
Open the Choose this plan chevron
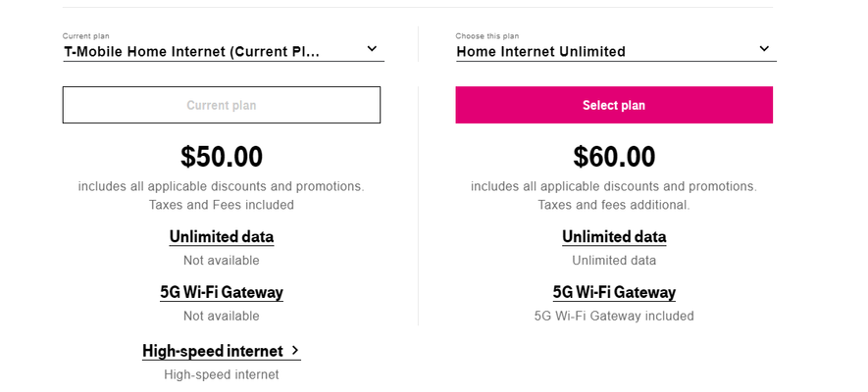[764, 49]
